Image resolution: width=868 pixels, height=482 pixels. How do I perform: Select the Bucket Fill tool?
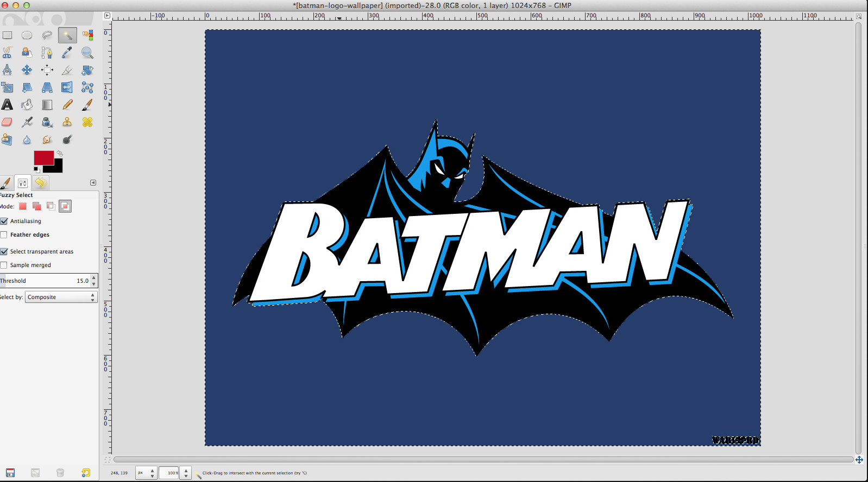[27, 105]
